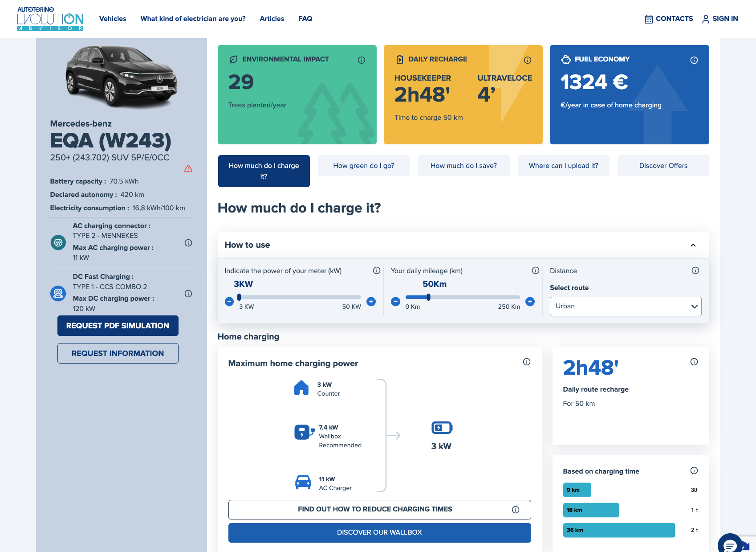Decrease daily mileage with minus button

click(395, 302)
